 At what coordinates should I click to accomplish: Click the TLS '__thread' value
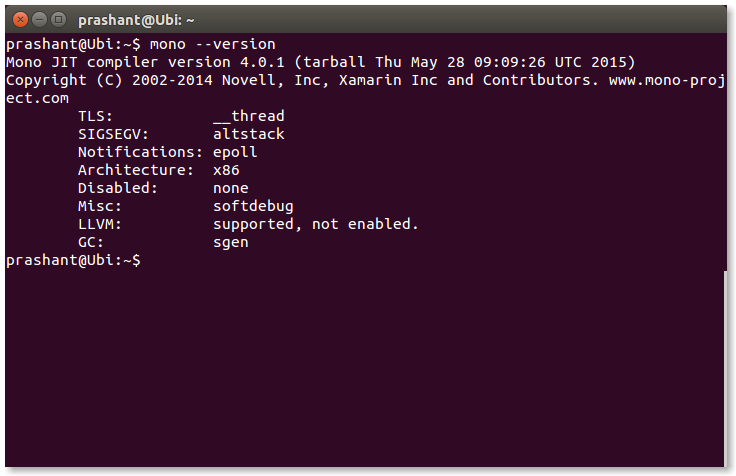pyautogui.click(x=249, y=116)
